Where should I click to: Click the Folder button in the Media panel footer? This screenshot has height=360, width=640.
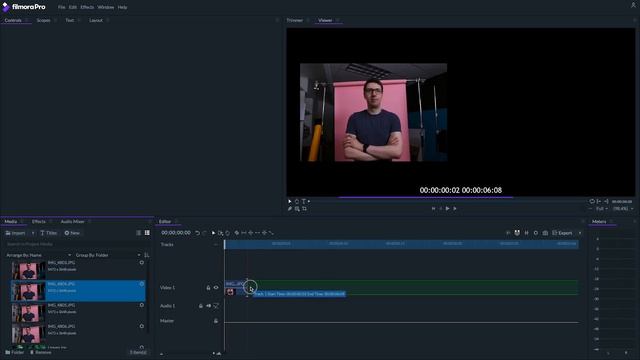coord(15,352)
